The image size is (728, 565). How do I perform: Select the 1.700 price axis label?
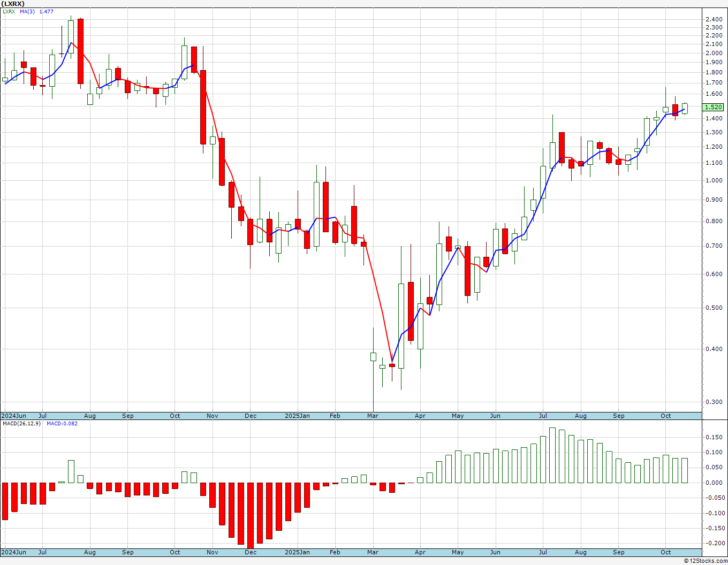[714, 82]
